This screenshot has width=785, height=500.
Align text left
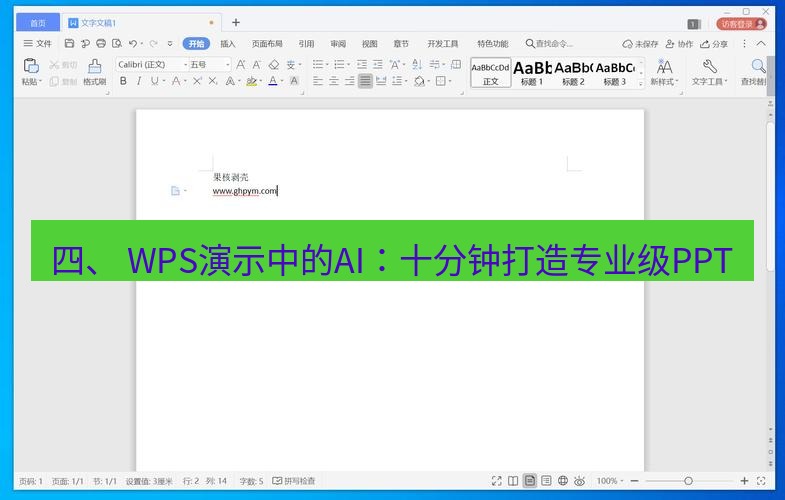coord(318,81)
